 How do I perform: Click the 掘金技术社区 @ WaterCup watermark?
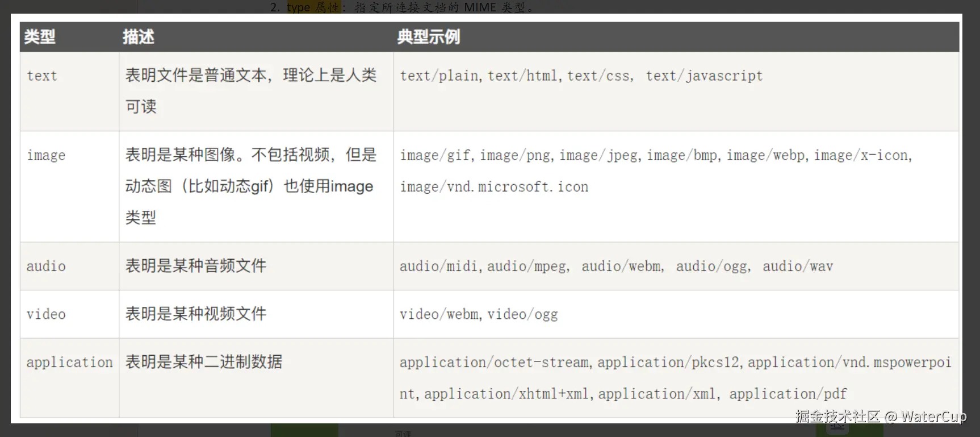click(880, 417)
